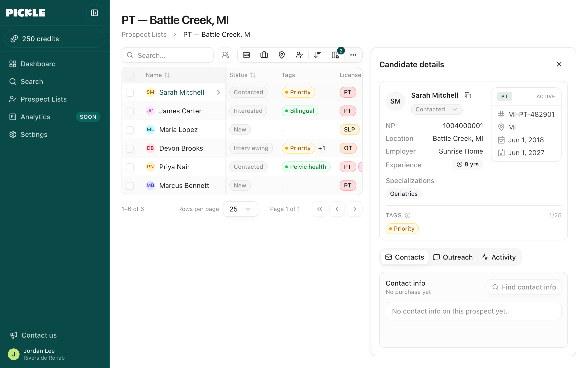Toggle the select-all header checkbox
This screenshot has height=368, width=588.
(130, 75)
